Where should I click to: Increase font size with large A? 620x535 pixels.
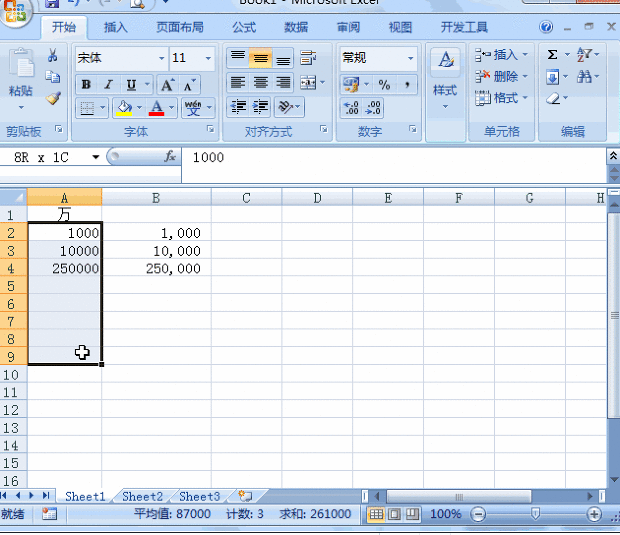click(x=167, y=85)
